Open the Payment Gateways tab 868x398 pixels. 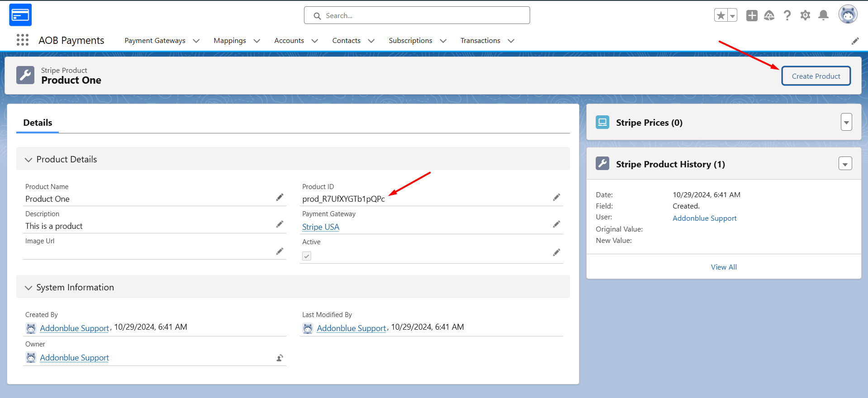(x=155, y=41)
